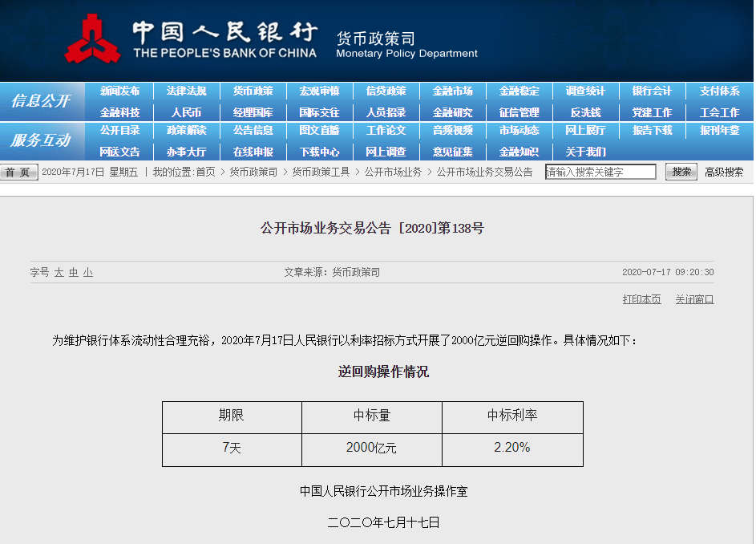Go to the 人民币 section
Image resolution: width=756 pixels, height=544 pixels.
(186, 112)
